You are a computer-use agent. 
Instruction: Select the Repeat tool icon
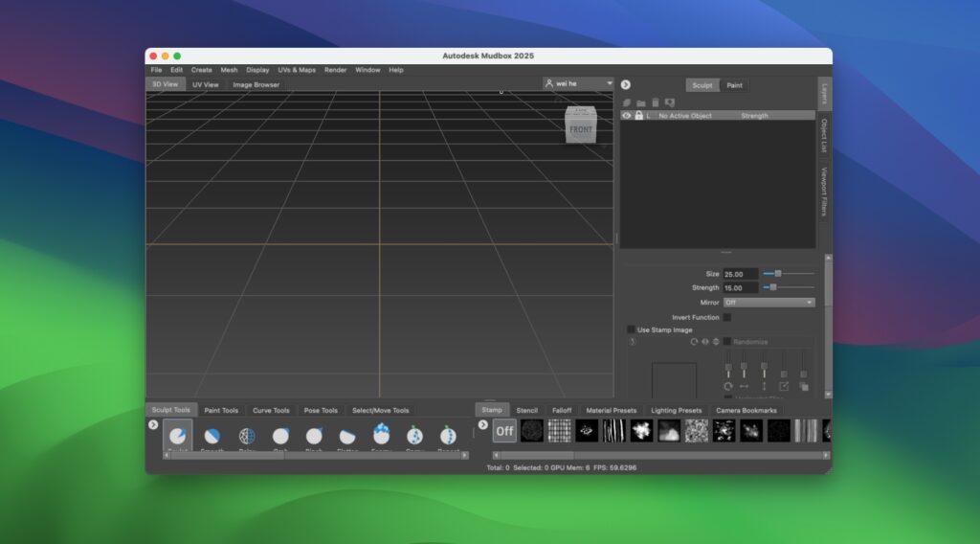(448, 435)
